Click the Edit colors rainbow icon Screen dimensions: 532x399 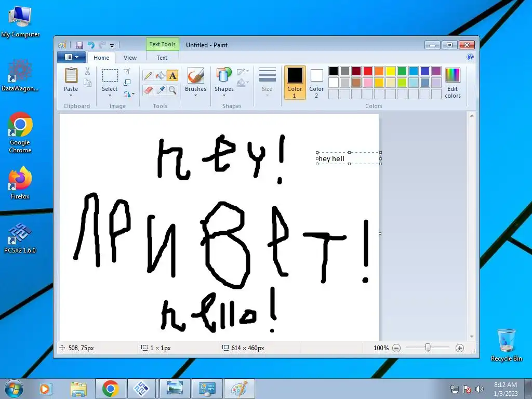coord(453,75)
